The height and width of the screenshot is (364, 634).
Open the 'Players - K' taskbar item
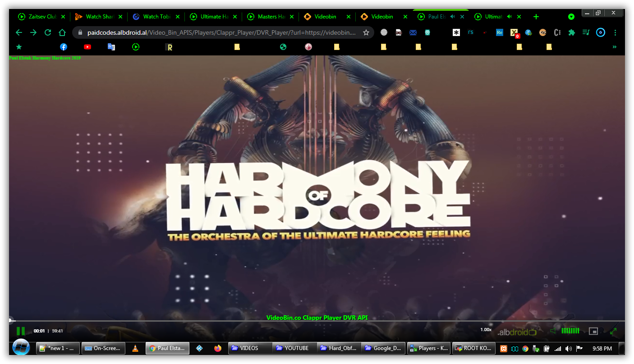click(429, 348)
